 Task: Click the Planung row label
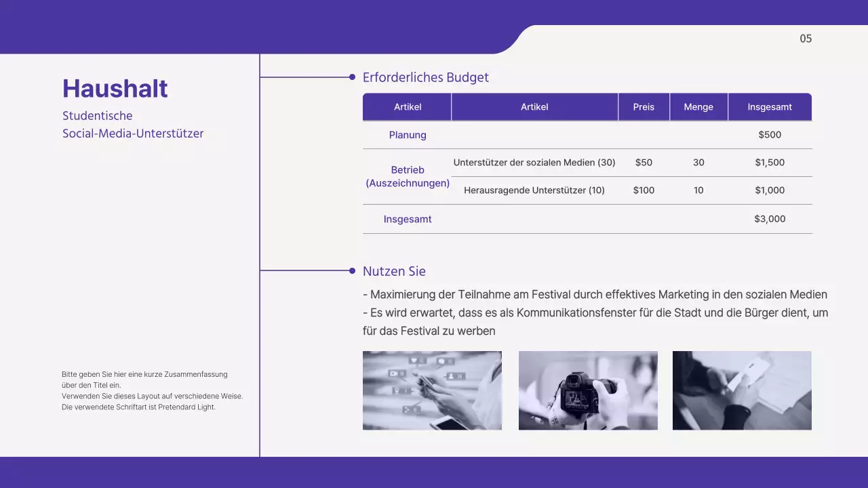tap(408, 135)
